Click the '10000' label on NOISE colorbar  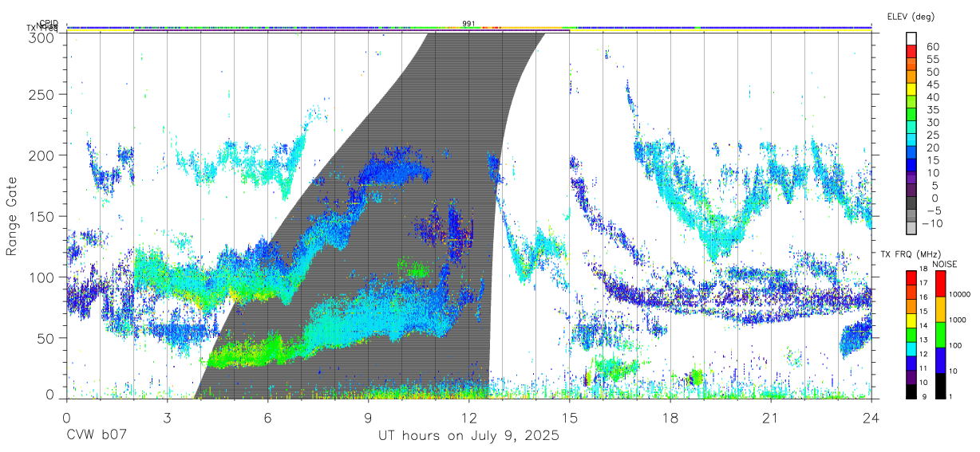click(x=959, y=294)
